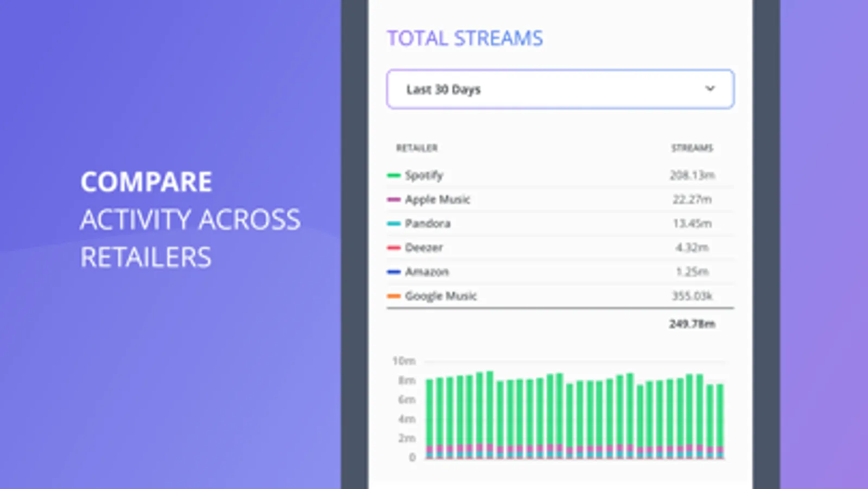Screen dimensions: 868x489
Task: Click the blue Amazon color swatch
Action: click(394, 272)
